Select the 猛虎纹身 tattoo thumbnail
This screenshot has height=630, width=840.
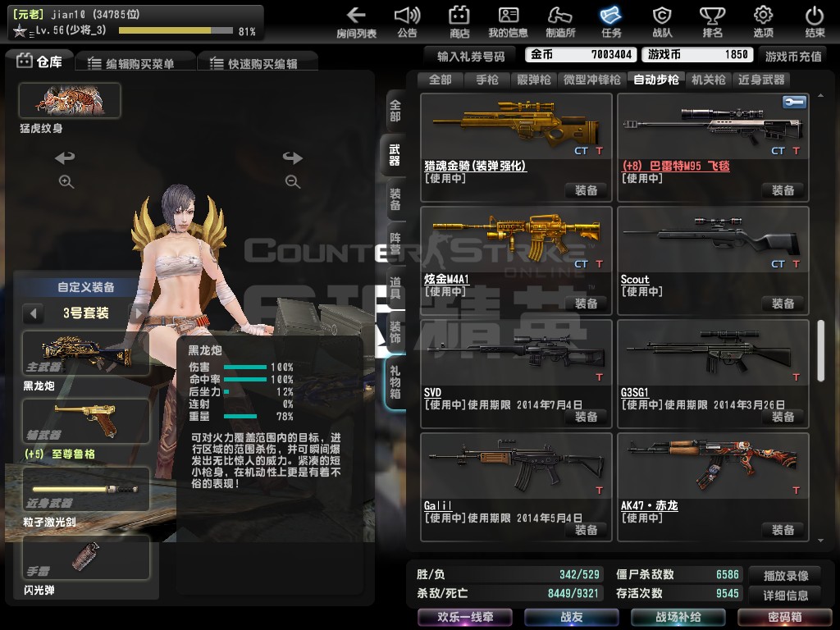click(70, 100)
